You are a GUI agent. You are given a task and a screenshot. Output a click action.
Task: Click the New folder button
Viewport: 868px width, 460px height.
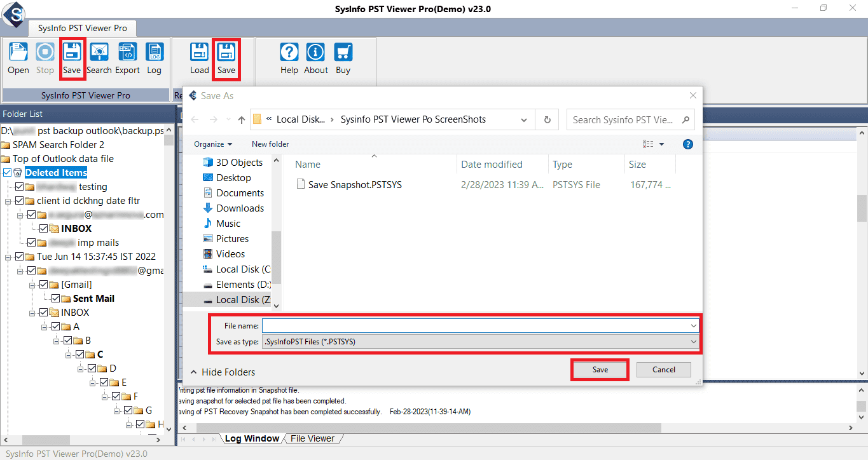click(270, 144)
